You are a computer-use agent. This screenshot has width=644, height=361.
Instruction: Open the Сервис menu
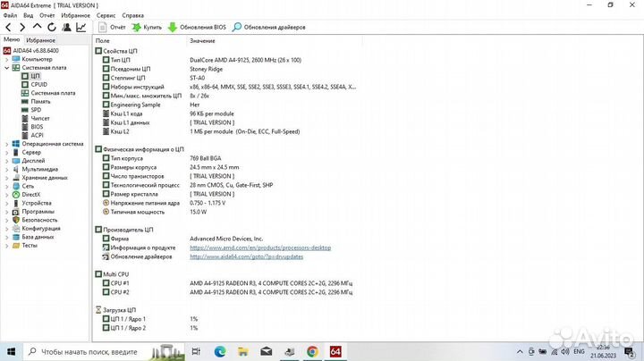click(x=106, y=15)
